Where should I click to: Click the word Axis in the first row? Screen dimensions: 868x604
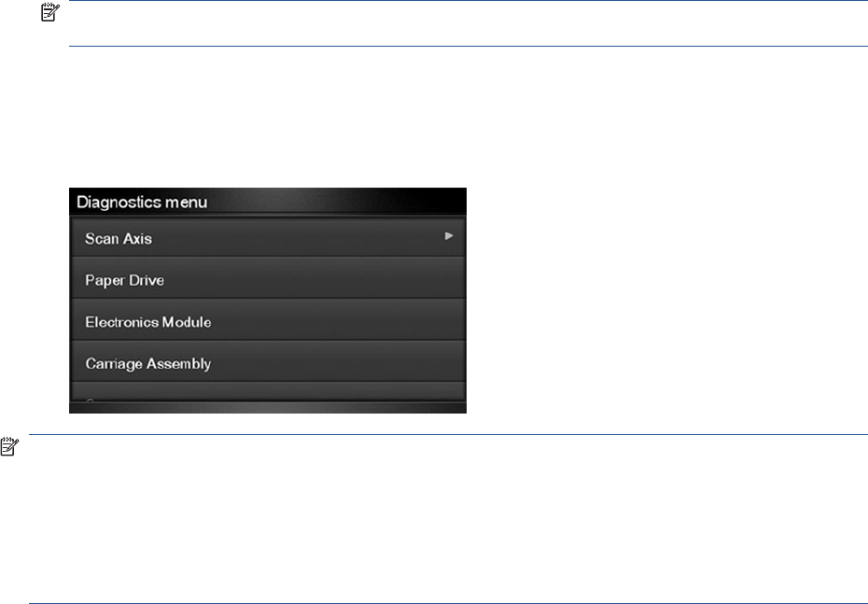point(138,239)
